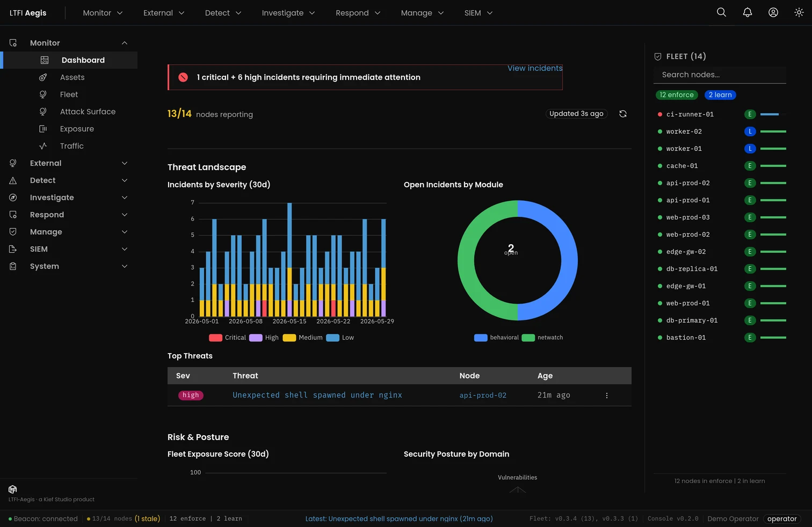Viewport: 812px width, 527px height.
Task: Open the SIEM top menu dropdown
Action: pyautogui.click(x=479, y=13)
